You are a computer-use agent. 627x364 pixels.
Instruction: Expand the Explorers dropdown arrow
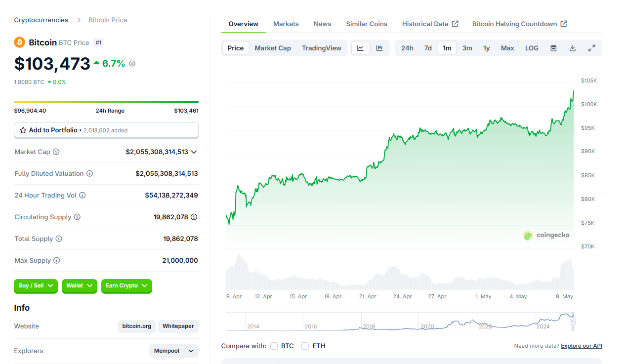[191, 351]
